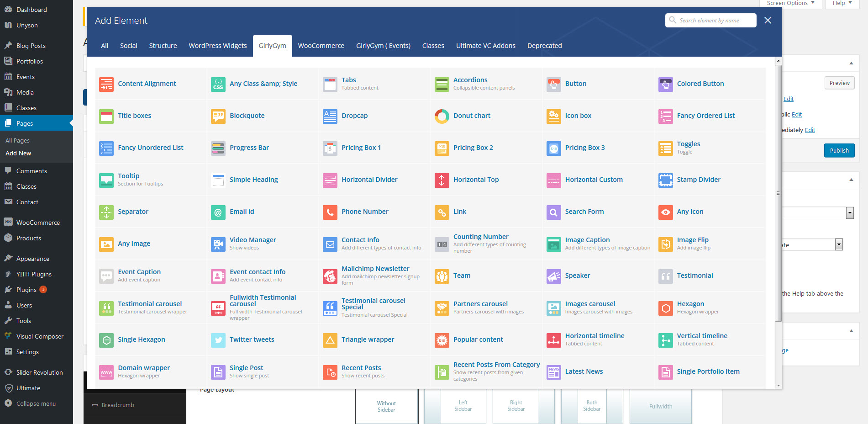The height and width of the screenshot is (424, 868).
Task: Pick the Counting Number element
Action: (x=486, y=244)
